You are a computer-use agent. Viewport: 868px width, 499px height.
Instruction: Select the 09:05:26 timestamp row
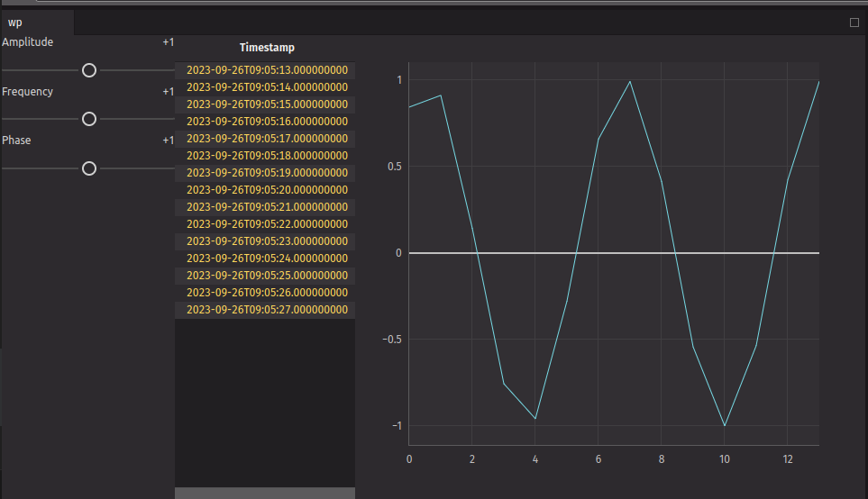point(267,293)
